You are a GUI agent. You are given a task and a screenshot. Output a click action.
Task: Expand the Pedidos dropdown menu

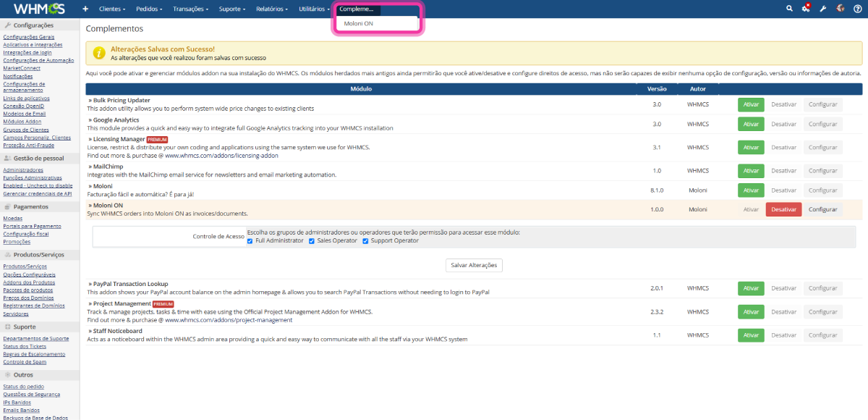coord(149,9)
